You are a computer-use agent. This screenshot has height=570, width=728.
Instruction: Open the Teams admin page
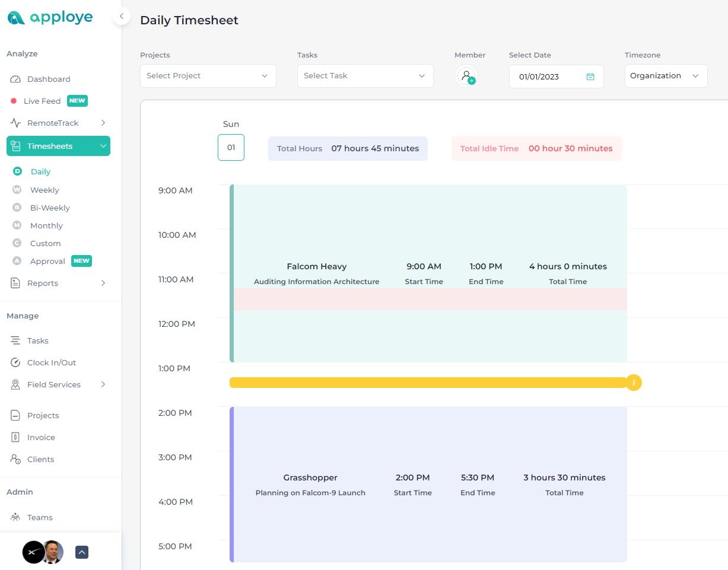point(40,517)
